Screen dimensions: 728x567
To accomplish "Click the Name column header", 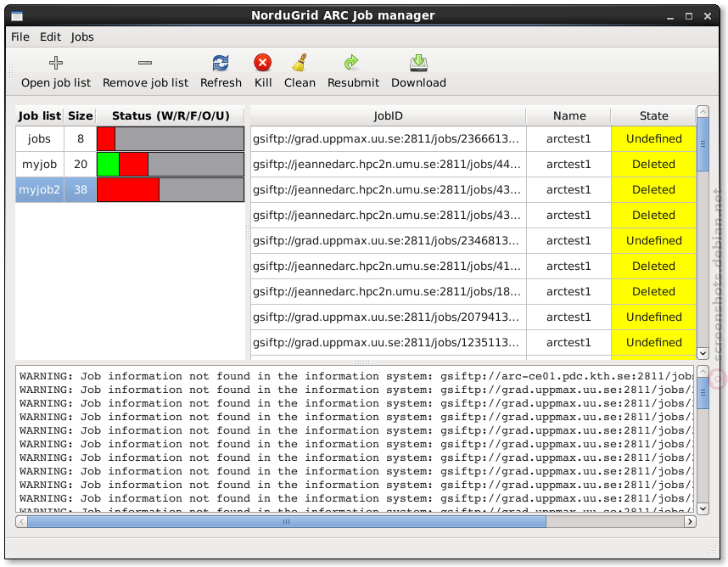I will [568, 115].
